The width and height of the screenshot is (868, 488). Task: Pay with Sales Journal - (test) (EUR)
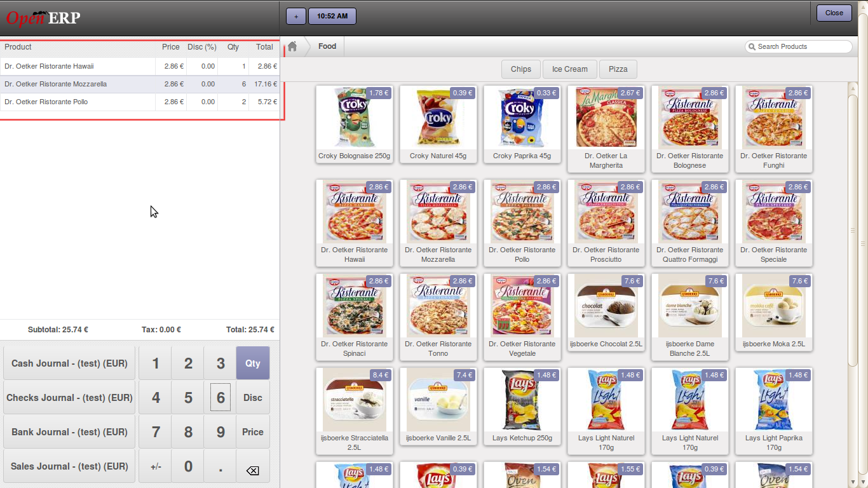[69, 466]
